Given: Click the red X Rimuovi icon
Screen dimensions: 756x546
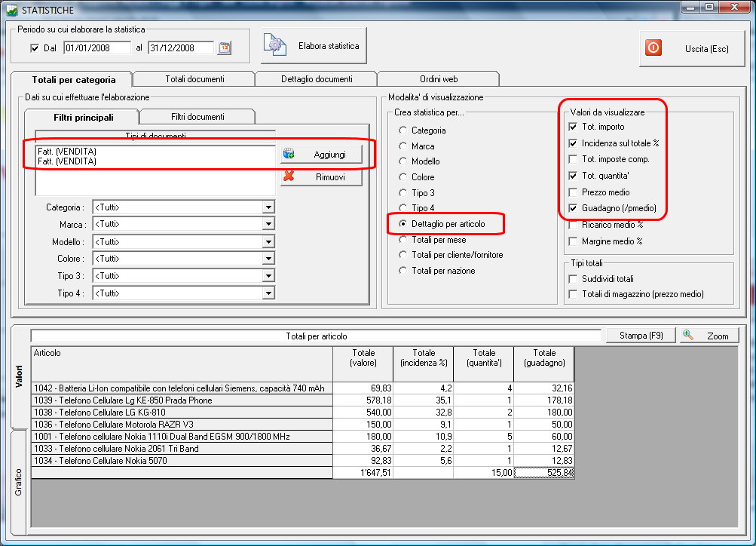Looking at the screenshot, I should (x=288, y=177).
